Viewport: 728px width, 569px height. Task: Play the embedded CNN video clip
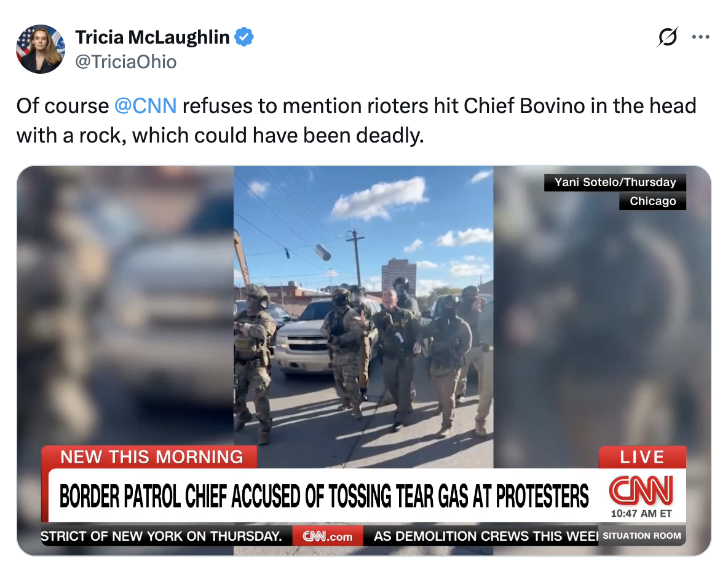(363, 360)
